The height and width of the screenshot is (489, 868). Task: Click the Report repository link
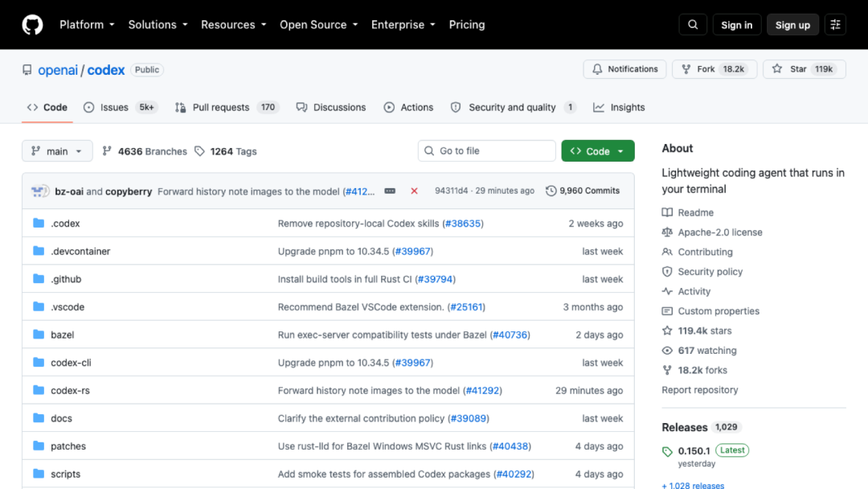[700, 390]
